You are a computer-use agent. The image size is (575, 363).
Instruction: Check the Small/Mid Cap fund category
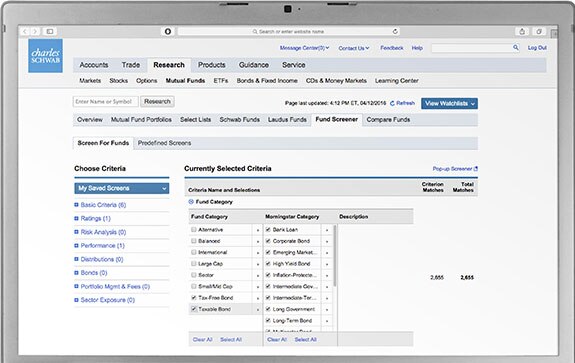point(194,286)
